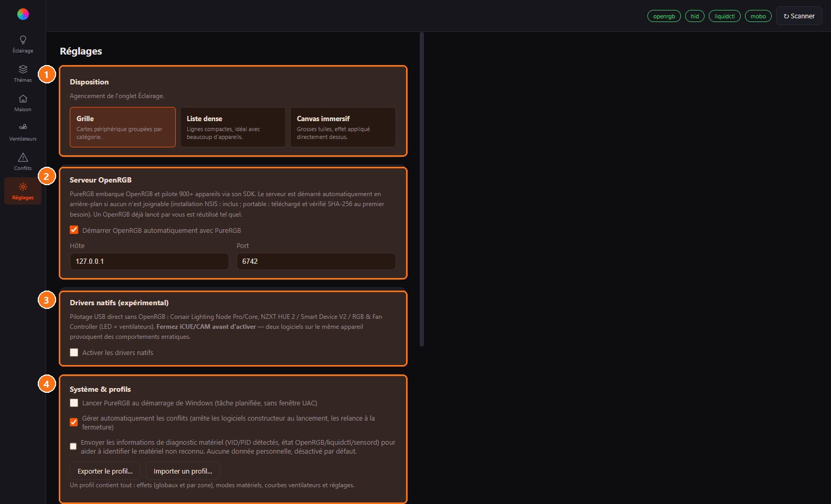Click Exporter le profil button
Image resolution: width=831 pixels, height=504 pixels.
[105, 471]
